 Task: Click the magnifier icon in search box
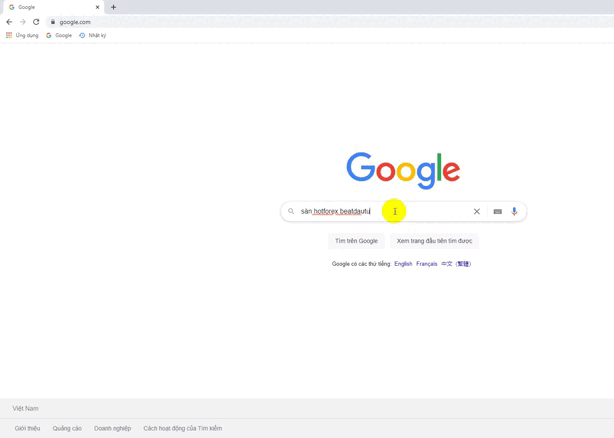point(291,211)
